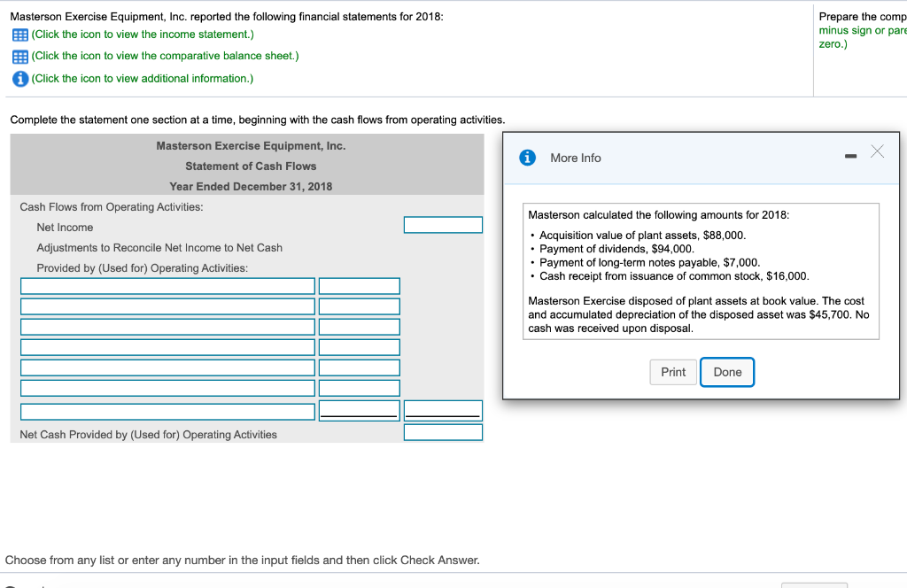Open the income statement table icon
The width and height of the screenshot is (907, 588).
20,35
